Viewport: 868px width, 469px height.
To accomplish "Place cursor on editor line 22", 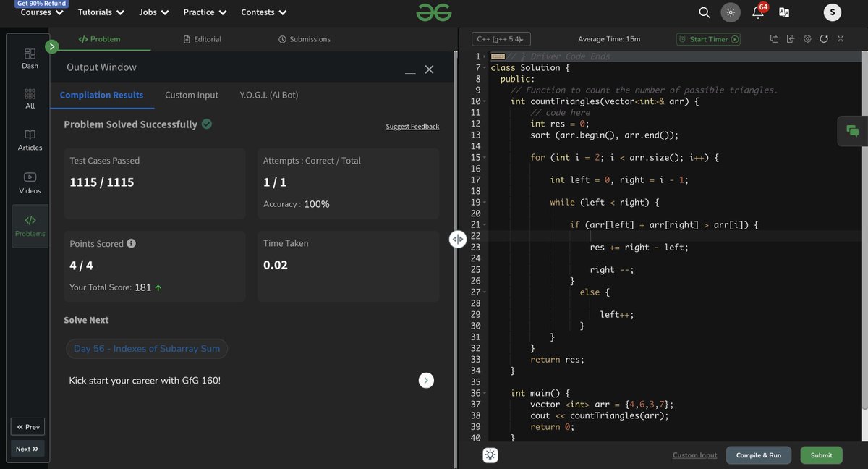I will 676,236.
